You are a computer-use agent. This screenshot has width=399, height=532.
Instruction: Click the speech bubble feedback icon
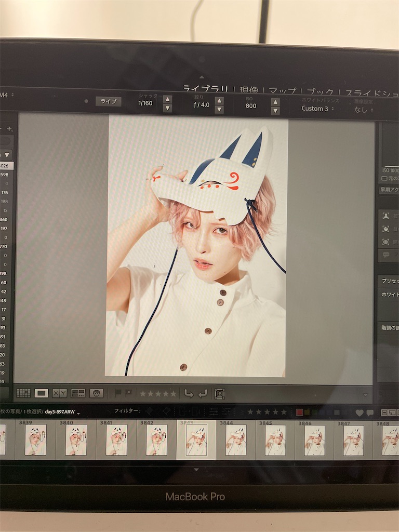386,255
